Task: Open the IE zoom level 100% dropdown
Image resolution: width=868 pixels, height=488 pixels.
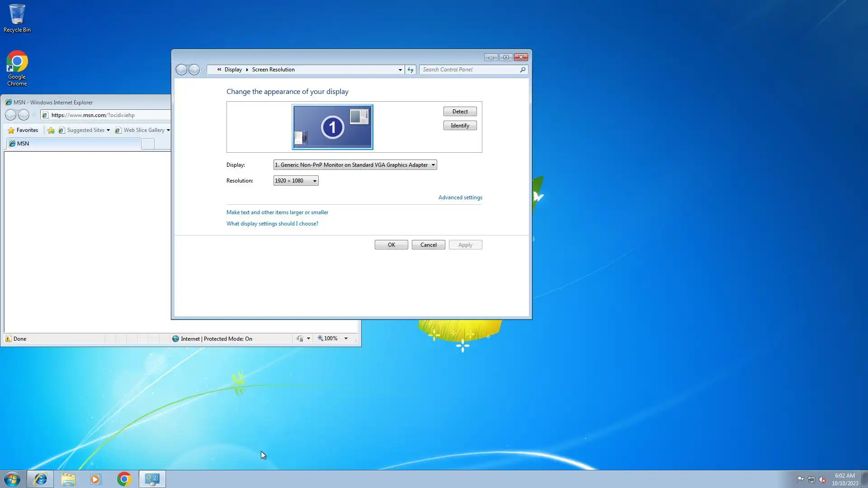Action: pos(346,338)
